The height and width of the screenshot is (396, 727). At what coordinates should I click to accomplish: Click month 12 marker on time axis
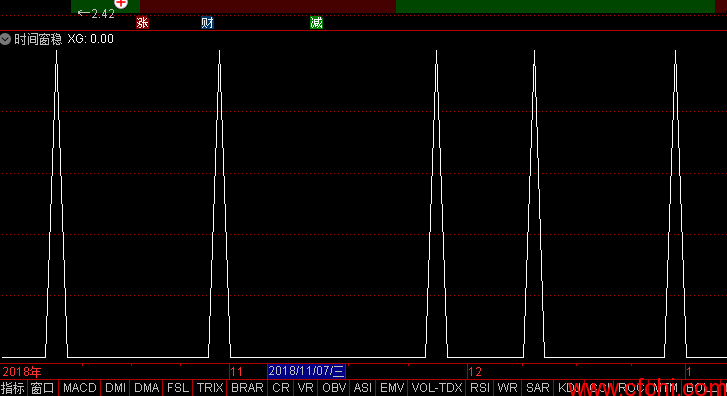tap(475, 372)
